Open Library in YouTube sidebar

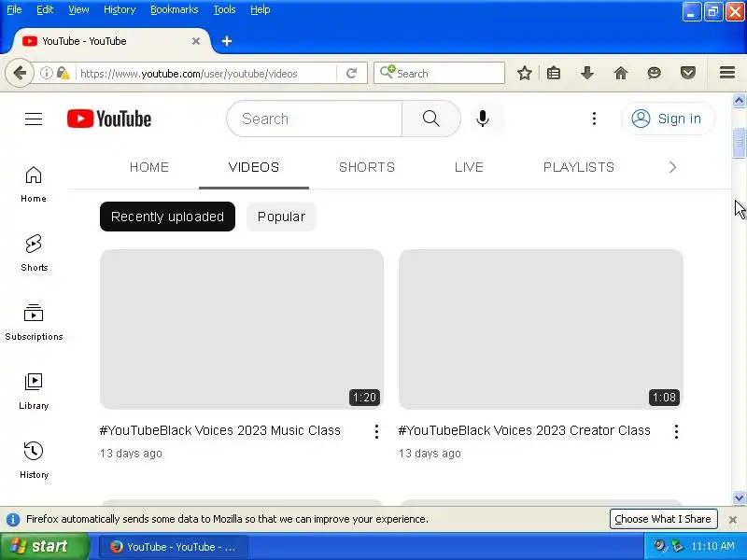34,391
